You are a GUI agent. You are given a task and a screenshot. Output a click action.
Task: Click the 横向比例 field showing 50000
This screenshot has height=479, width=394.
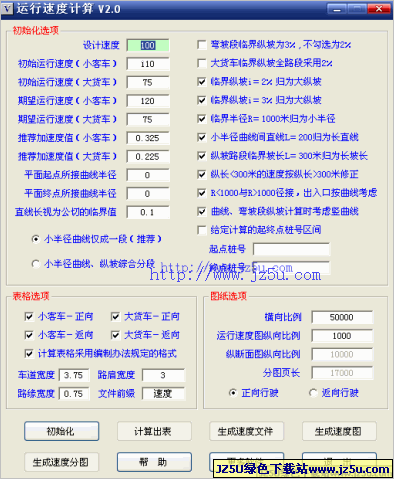coord(342,317)
